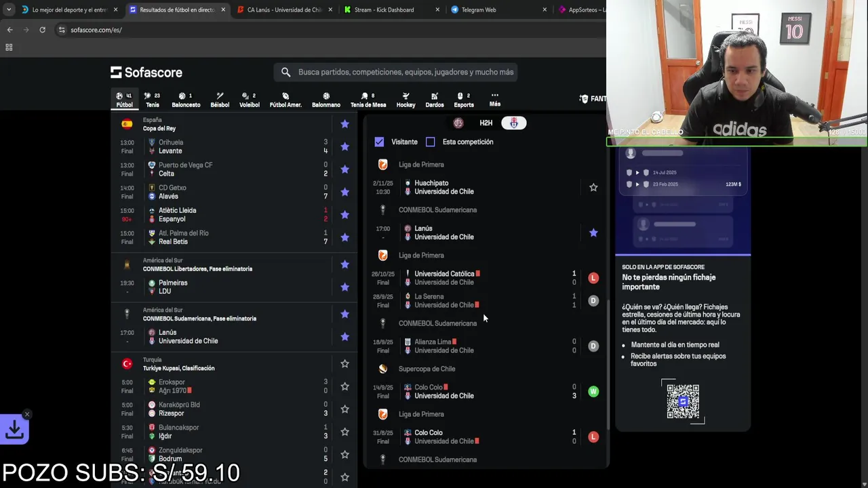Open the Esports section
868x488 pixels.
(464, 100)
